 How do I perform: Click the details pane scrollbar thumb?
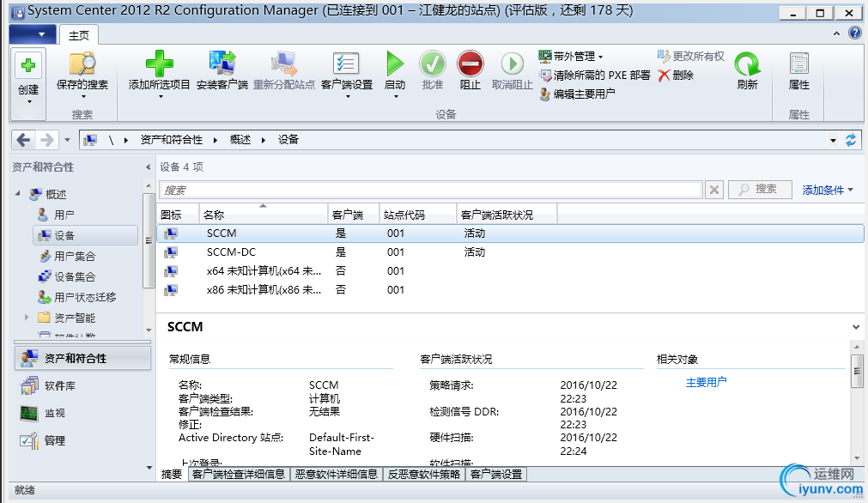coord(856,371)
